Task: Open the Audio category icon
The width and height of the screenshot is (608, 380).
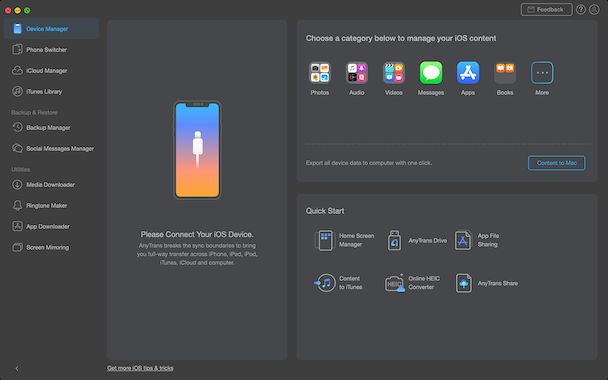Action: (357, 73)
